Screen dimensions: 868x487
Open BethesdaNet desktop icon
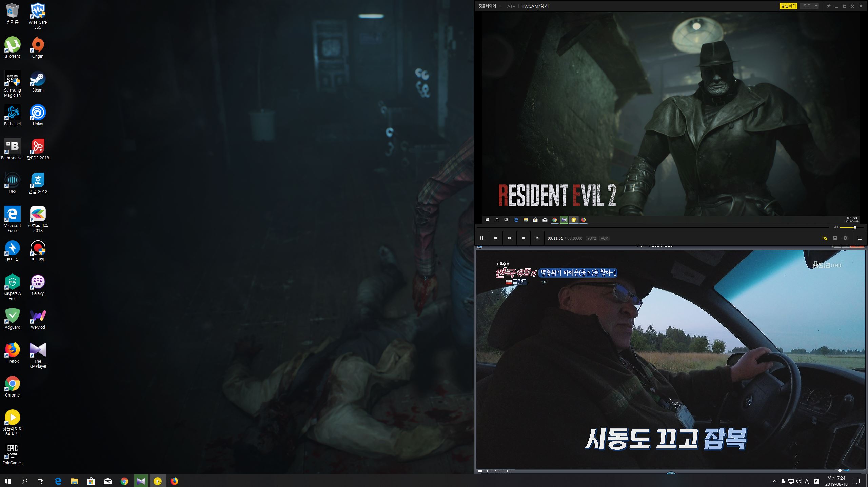pyautogui.click(x=13, y=149)
